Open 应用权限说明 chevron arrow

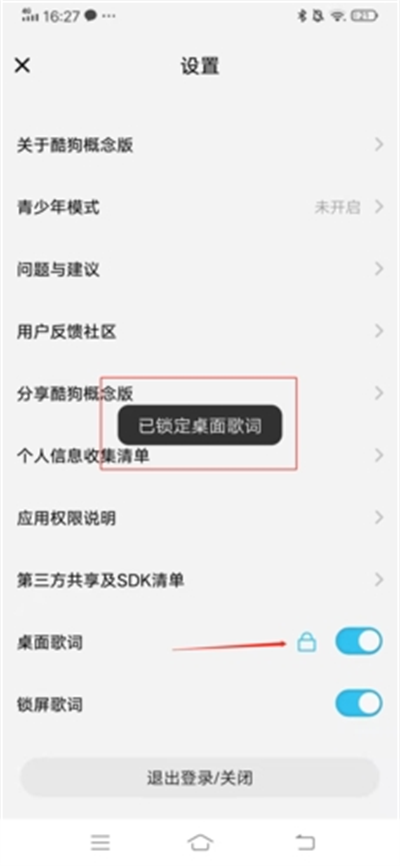click(x=379, y=518)
